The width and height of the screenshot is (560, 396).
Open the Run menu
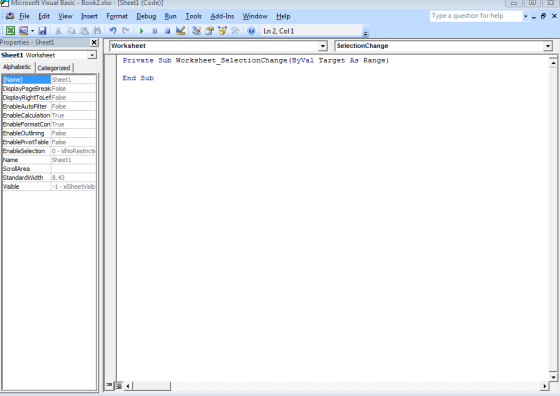(170, 16)
